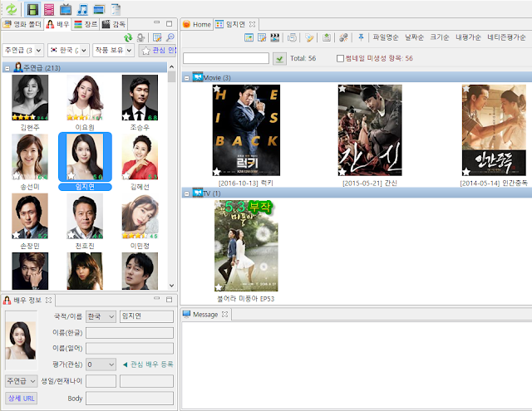Screen dimensions: 532x411
Task: Toggle the 관심 star filter button
Action: tap(157, 51)
